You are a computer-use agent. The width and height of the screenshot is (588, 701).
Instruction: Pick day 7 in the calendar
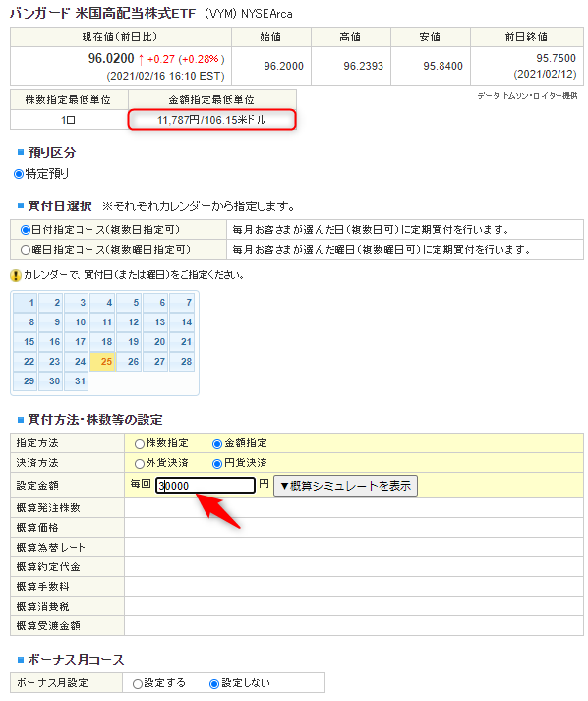click(182, 303)
